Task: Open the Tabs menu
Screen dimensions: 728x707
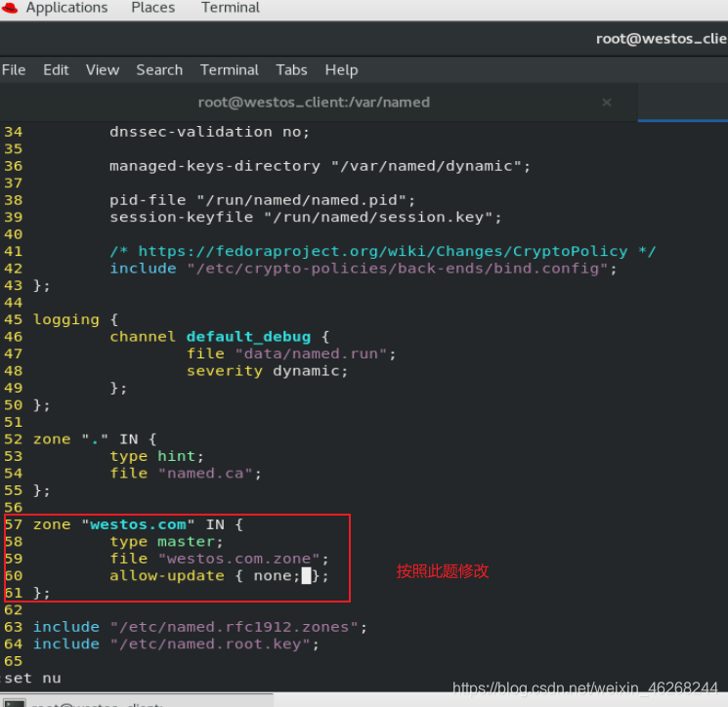Action: pyautogui.click(x=291, y=70)
